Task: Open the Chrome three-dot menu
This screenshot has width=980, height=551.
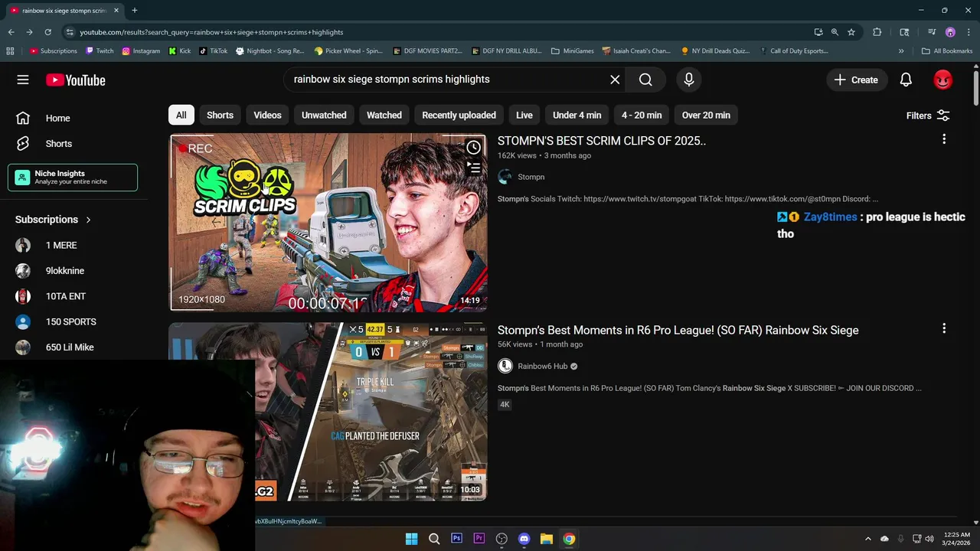Action: tap(969, 32)
